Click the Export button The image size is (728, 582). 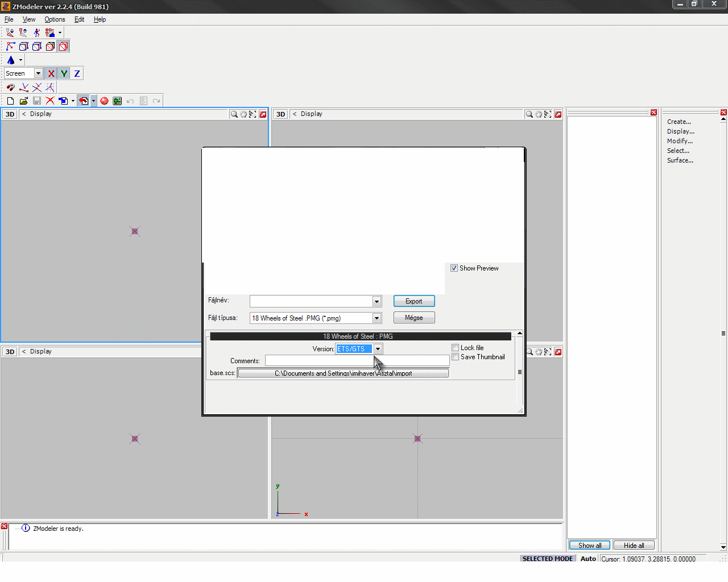click(x=413, y=301)
